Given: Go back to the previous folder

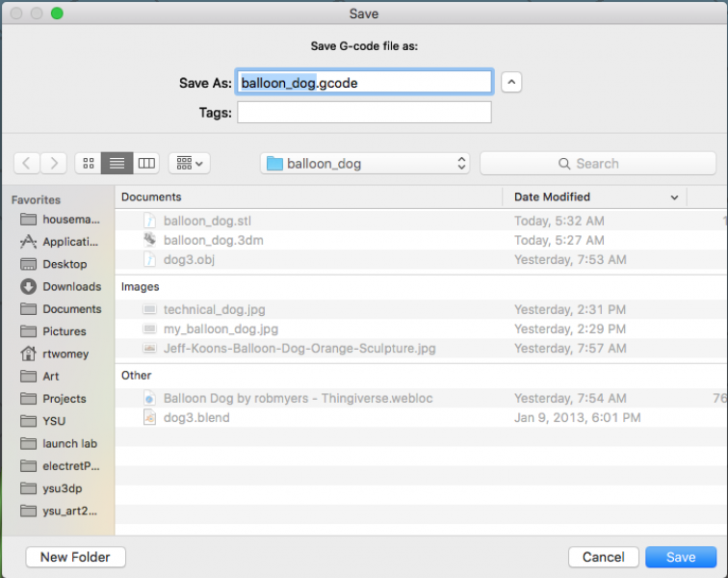Looking at the screenshot, I should pyautogui.click(x=27, y=164).
